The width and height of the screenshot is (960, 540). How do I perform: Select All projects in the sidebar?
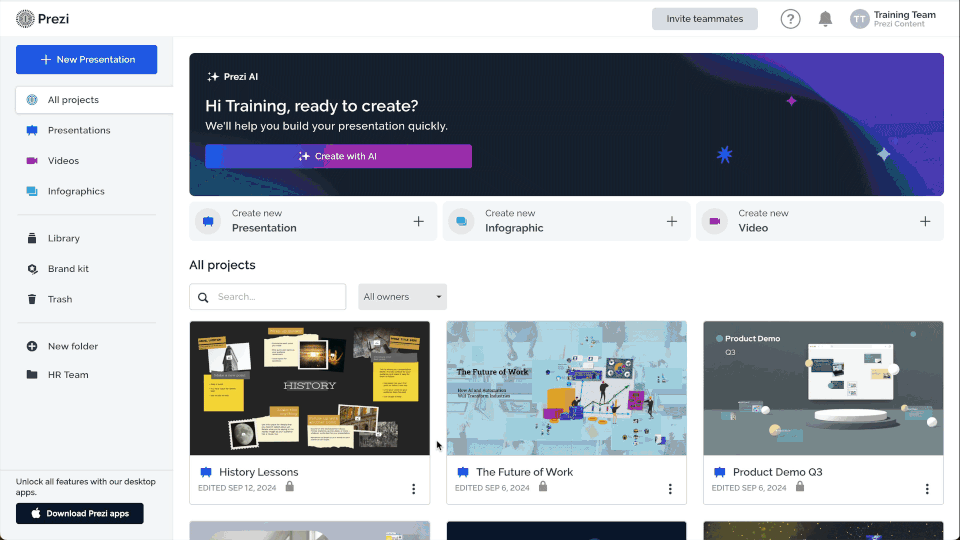(x=94, y=100)
